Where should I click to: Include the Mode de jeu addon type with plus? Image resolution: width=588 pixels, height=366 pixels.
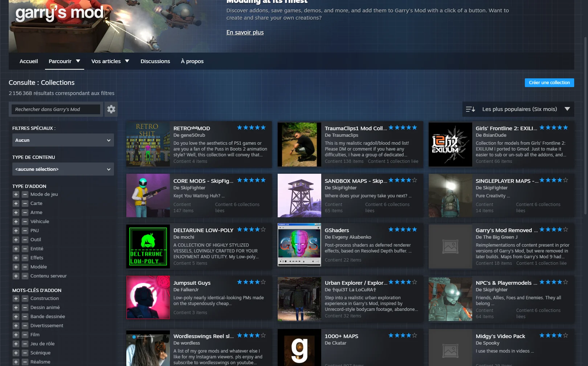(x=16, y=194)
